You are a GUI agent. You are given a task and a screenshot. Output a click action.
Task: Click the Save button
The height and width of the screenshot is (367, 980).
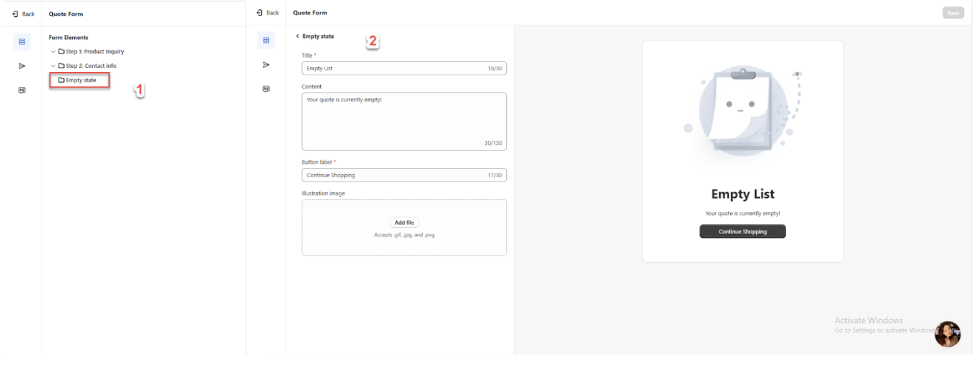953,13
